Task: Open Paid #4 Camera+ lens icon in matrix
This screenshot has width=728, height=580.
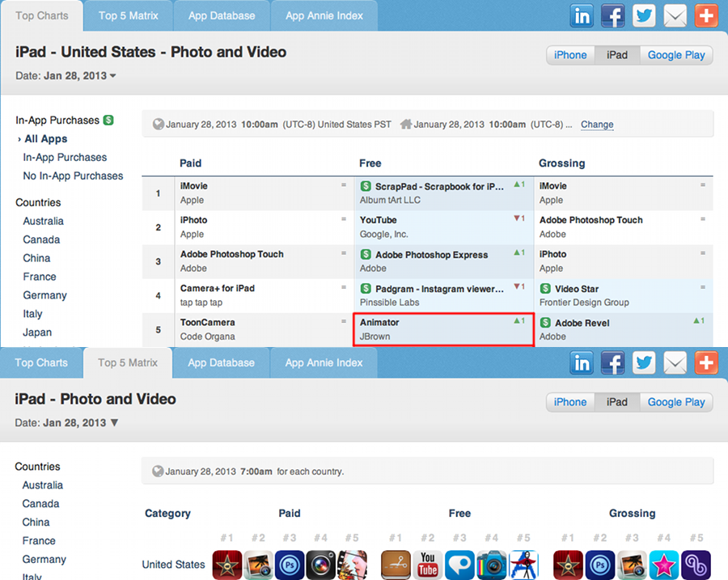Action: [321, 565]
